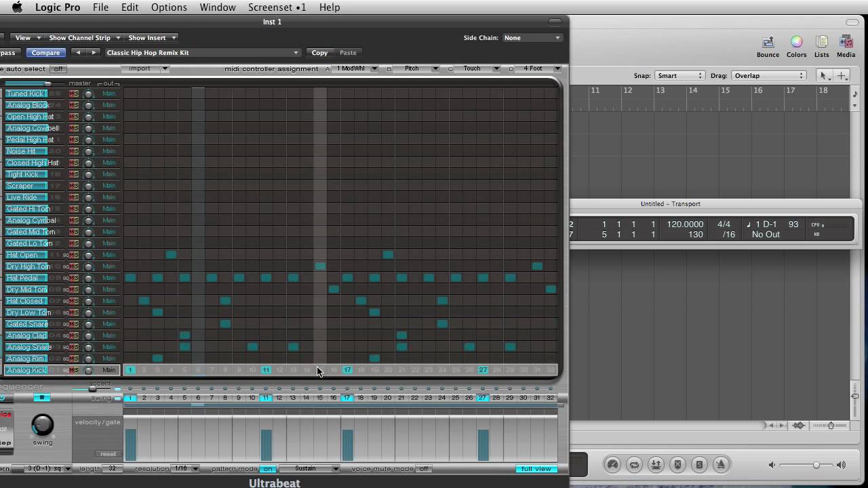Open the Window menu

[x=218, y=7]
